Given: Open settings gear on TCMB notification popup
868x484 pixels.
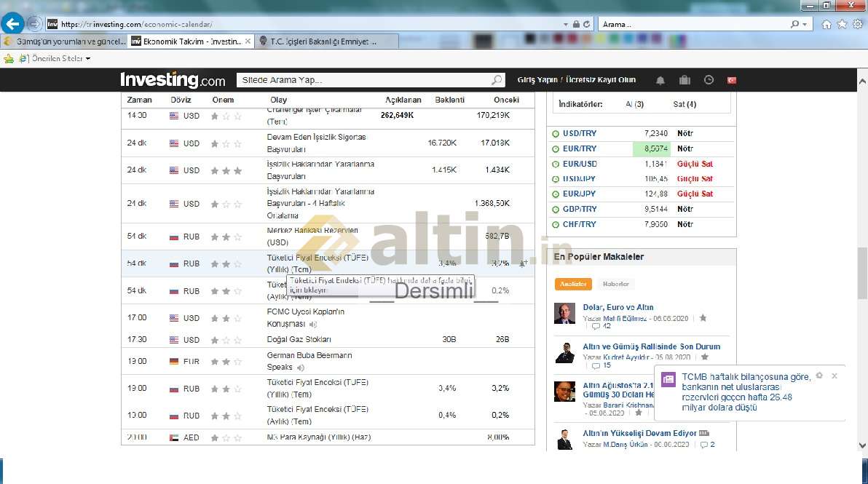Looking at the screenshot, I should 819,376.
